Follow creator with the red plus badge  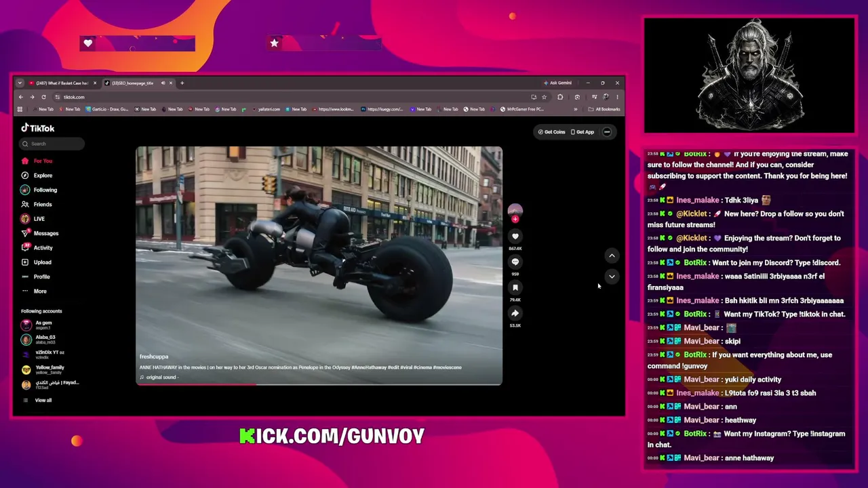coord(515,220)
